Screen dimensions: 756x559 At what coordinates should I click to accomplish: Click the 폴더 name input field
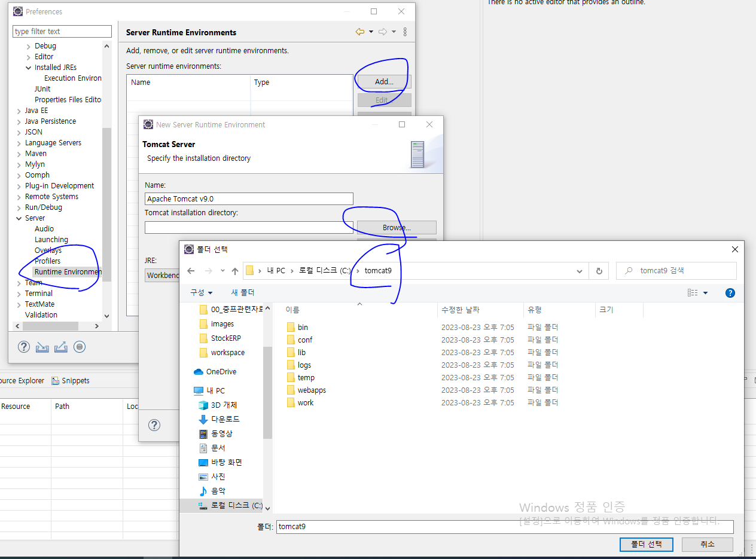point(505,527)
